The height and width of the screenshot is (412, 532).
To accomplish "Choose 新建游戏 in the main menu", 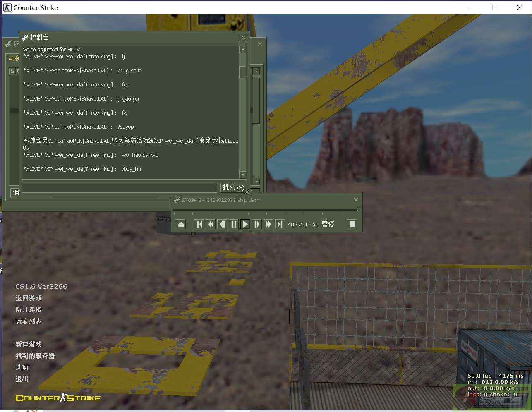I will 29,344.
